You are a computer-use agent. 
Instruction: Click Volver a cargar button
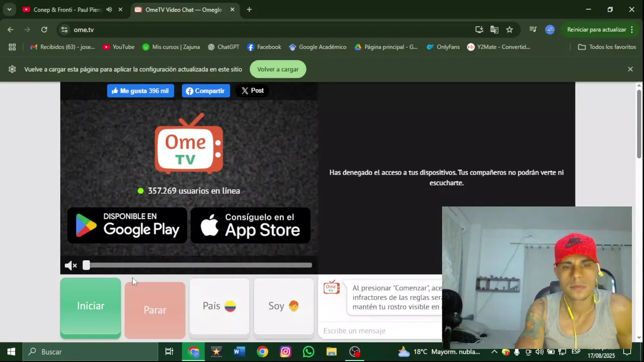pyautogui.click(x=278, y=69)
